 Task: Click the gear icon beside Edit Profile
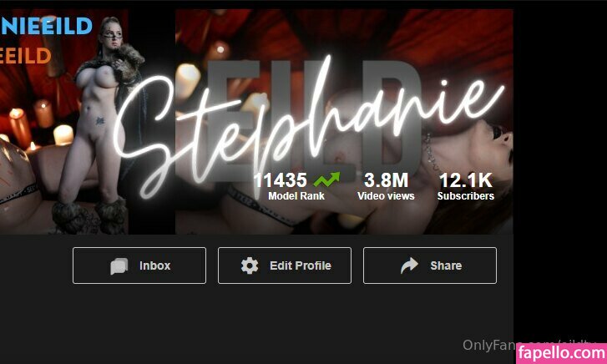tap(250, 265)
